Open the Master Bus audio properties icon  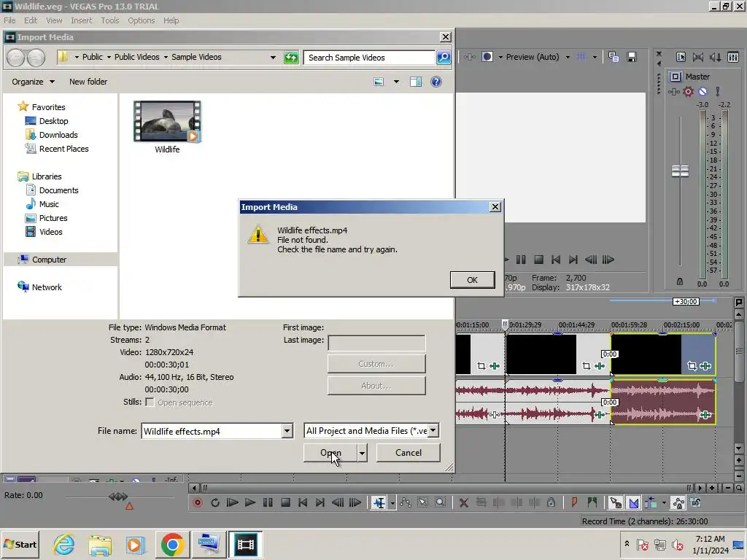[681, 57]
